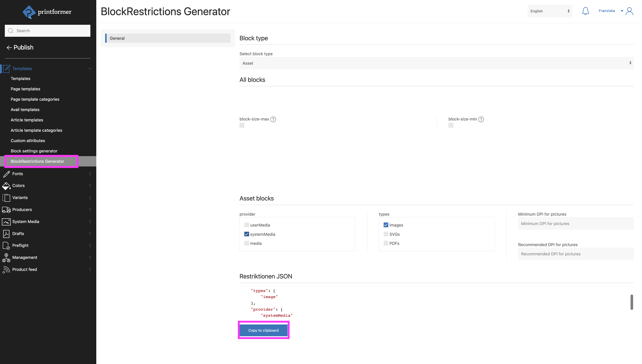Image resolution: width=642 pixels, height=364 pixels.
Task: Click the help icon next to block-size-max
Action: click(x=273, y=119)
